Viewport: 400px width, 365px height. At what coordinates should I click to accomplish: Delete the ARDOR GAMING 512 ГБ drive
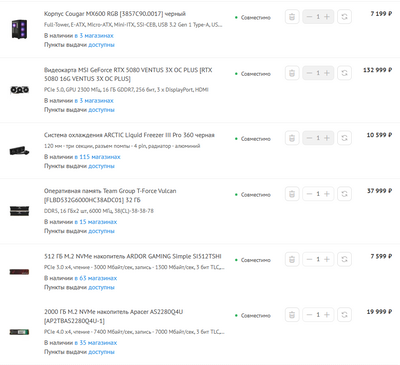tap(292, 259)
